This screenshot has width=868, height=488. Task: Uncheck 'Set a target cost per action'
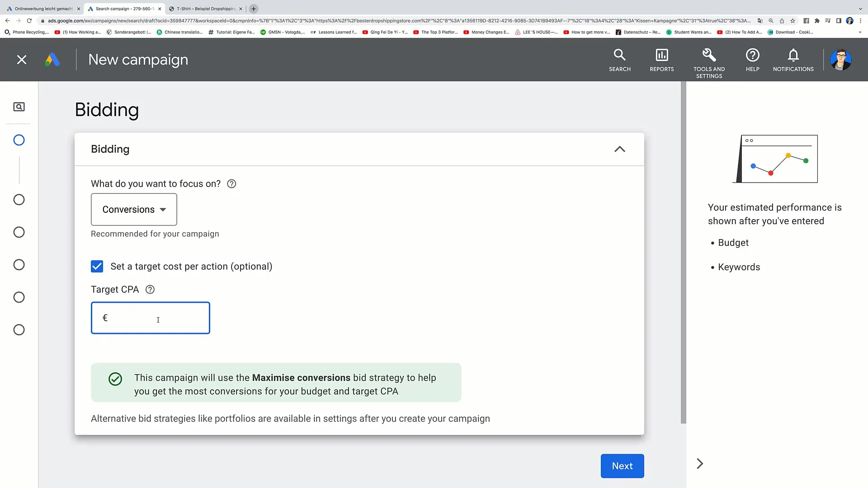point(97,267)
